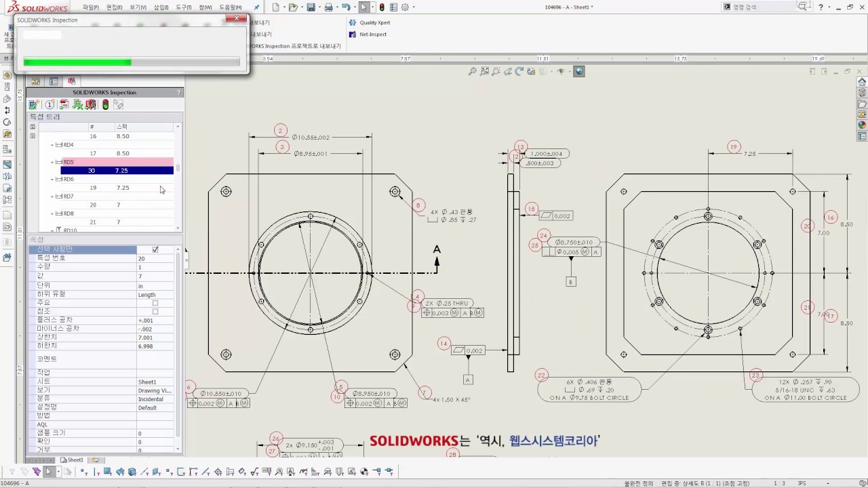Save the drawing with the disk icon
This screenshot has height=488, width=868.
coord(311,7)
